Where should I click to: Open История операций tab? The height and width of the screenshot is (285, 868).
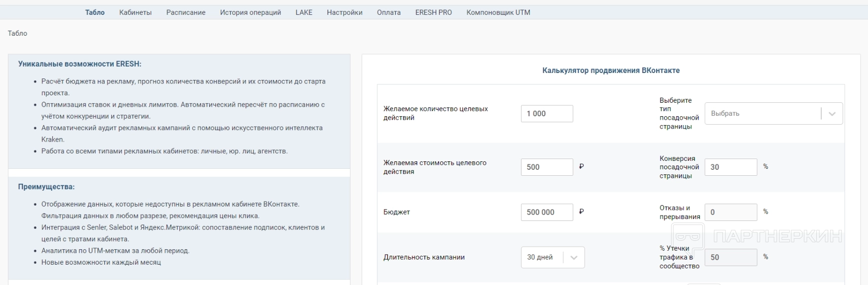(x=251, y=12)
